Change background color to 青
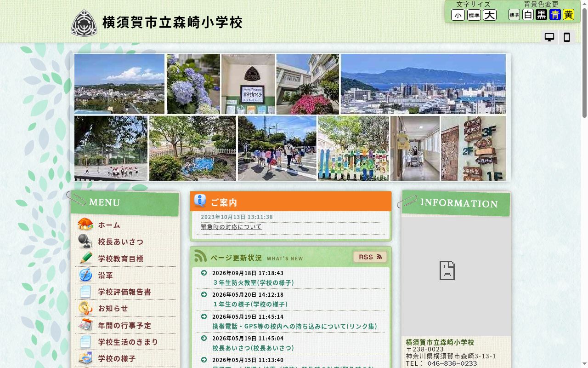Viewport: 588px width, 368px height. tap(555, 15)
